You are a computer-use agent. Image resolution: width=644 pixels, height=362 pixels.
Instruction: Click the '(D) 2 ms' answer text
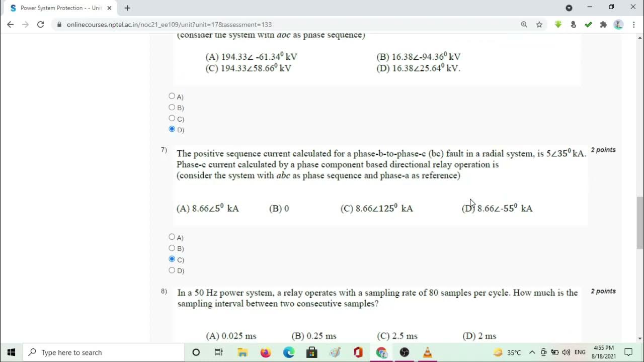(x=479, y=336)
